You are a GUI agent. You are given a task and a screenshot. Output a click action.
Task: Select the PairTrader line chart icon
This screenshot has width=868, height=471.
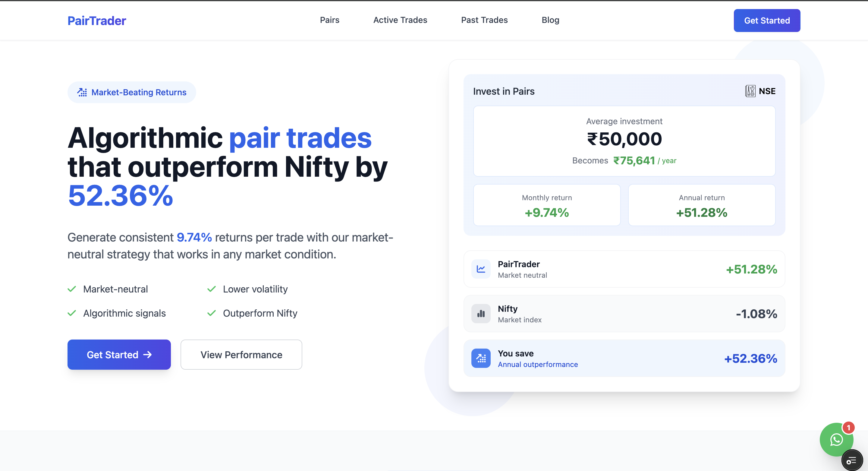pos(481,269)
